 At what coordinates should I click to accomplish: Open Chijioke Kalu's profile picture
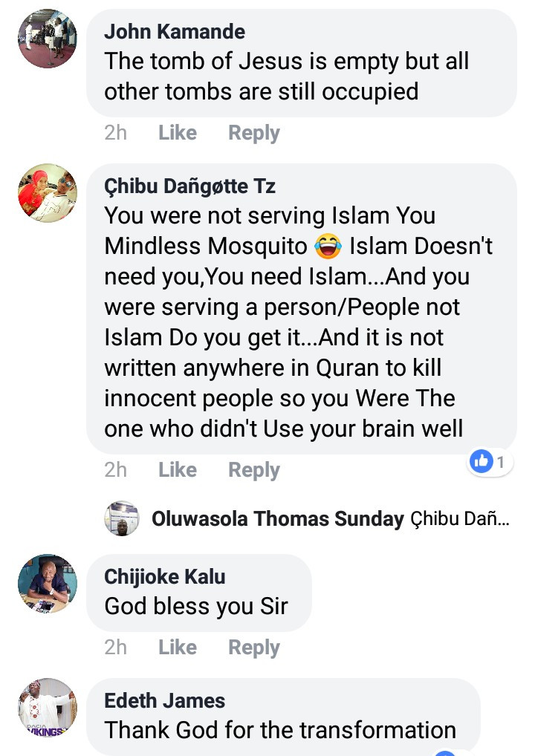click(x=48, y=584)
